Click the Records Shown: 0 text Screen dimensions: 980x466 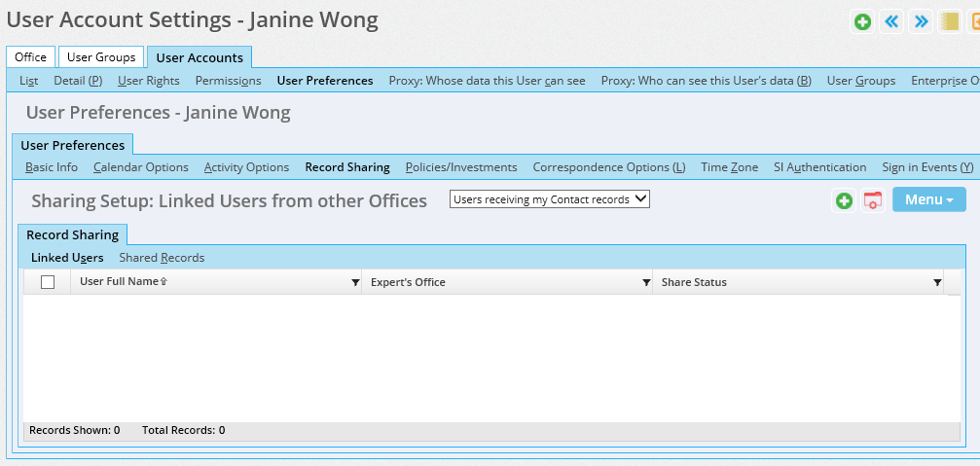[74, 430]
